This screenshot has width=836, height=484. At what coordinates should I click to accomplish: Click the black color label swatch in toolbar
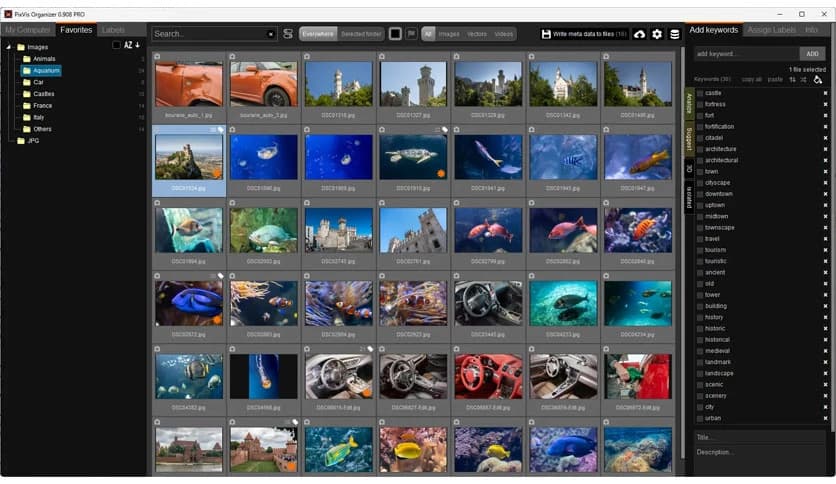click(395, 34)
